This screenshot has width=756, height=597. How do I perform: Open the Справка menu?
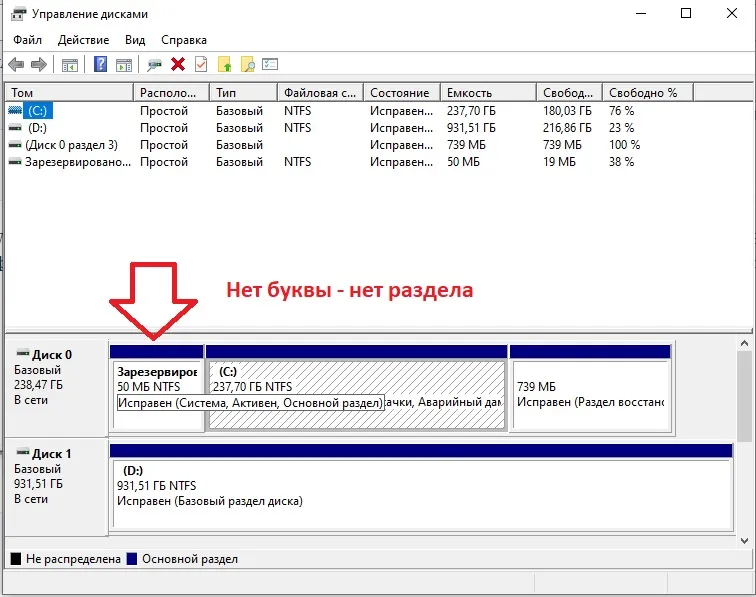(x=184, y=40)
